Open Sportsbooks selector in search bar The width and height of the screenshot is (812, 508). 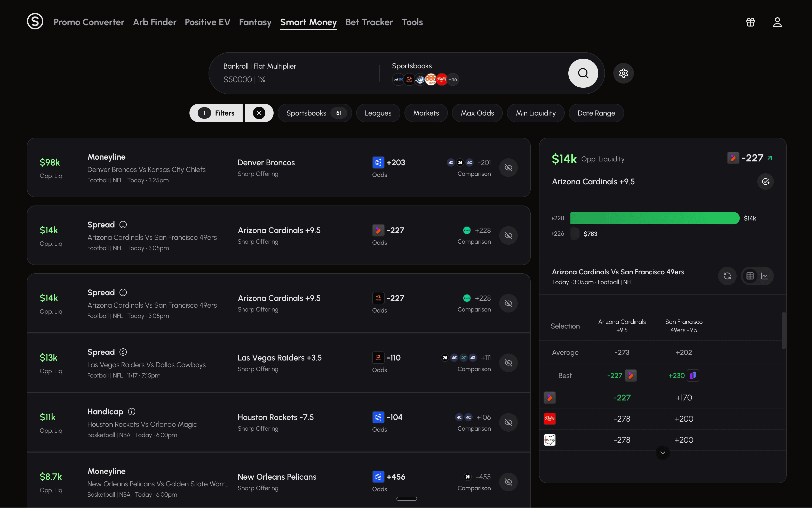[x=425, y=73]
